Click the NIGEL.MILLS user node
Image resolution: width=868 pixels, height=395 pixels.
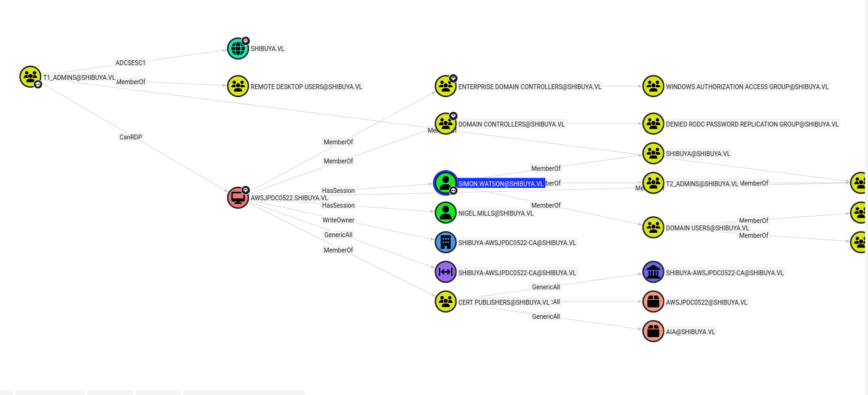click(x=446, y=213)
